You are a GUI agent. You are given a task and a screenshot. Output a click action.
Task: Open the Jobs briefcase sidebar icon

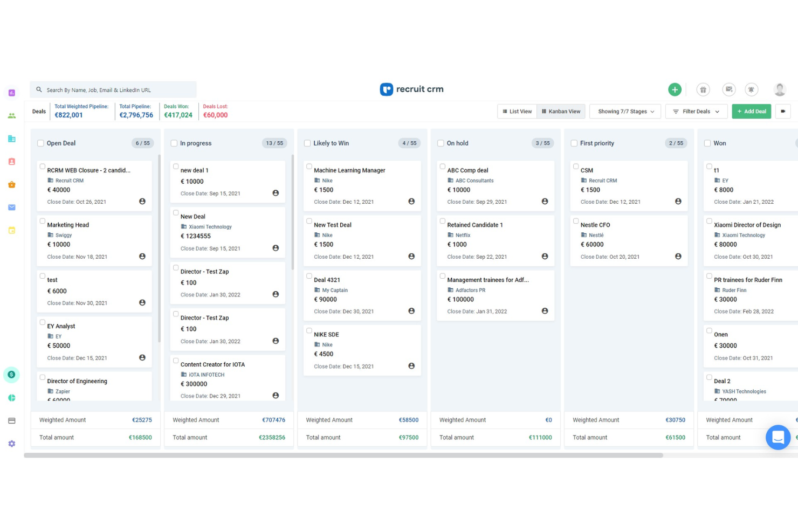point(12,184)
